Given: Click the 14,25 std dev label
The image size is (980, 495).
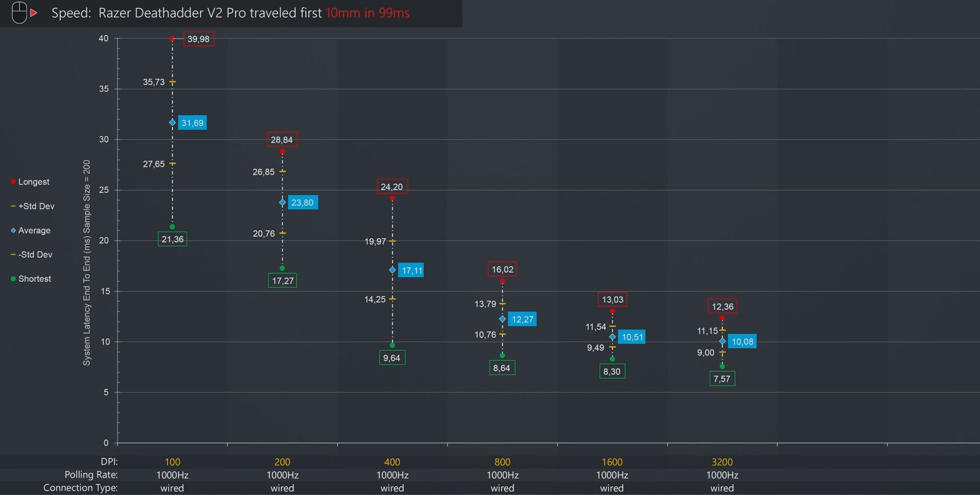Looking at the screenshot, I should (375, 299).
